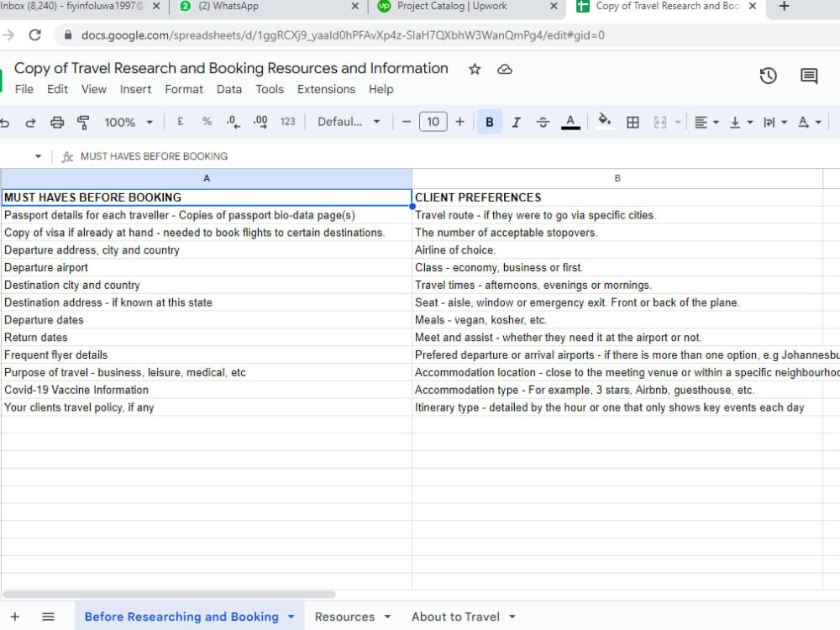Screen dimensions: 840x630
Task: Open the Format menu
Action: (184, 89)
